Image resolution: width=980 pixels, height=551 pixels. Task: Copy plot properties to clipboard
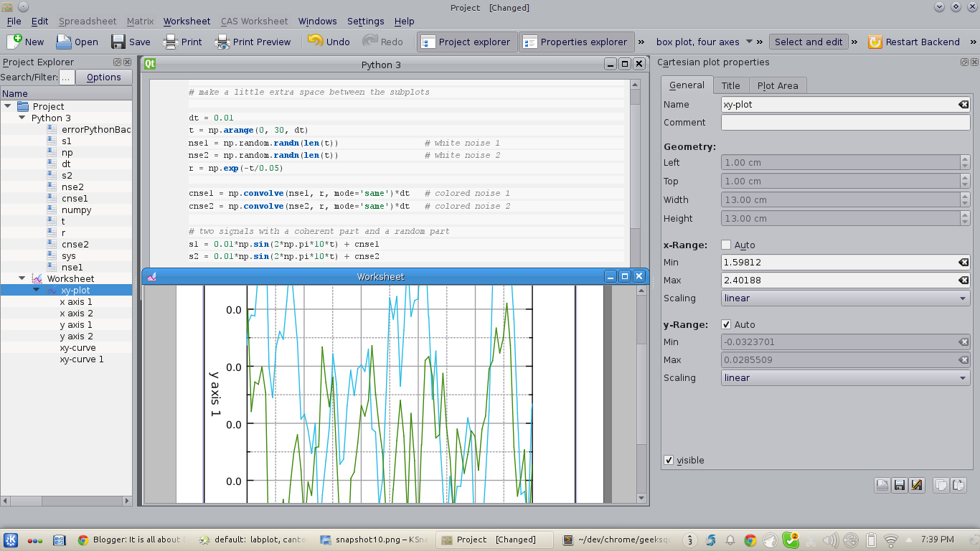point(941,485)
